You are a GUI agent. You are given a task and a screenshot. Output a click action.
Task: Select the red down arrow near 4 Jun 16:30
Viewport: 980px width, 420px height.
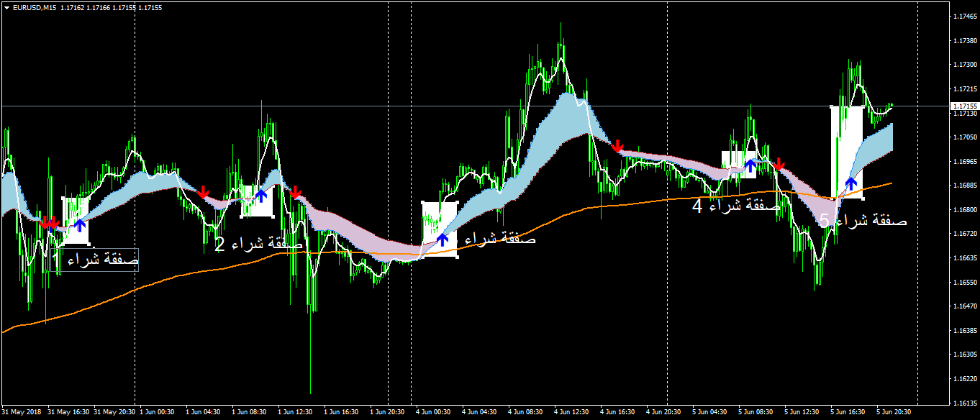tap(617, 146)
